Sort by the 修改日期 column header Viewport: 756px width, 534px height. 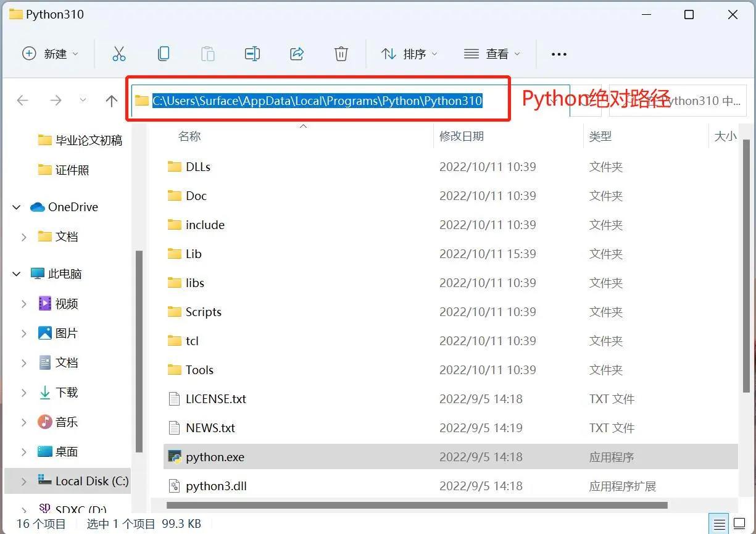point(462,136)
